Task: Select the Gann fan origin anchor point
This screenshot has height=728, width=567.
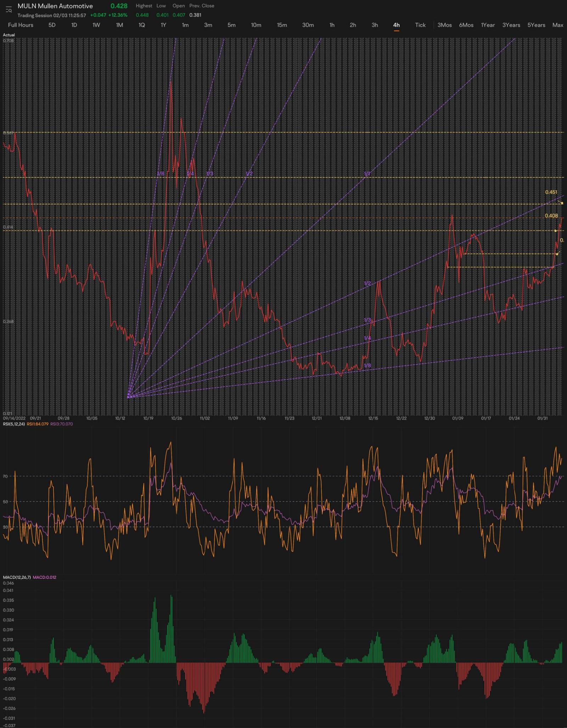Action: pos(128,397)
